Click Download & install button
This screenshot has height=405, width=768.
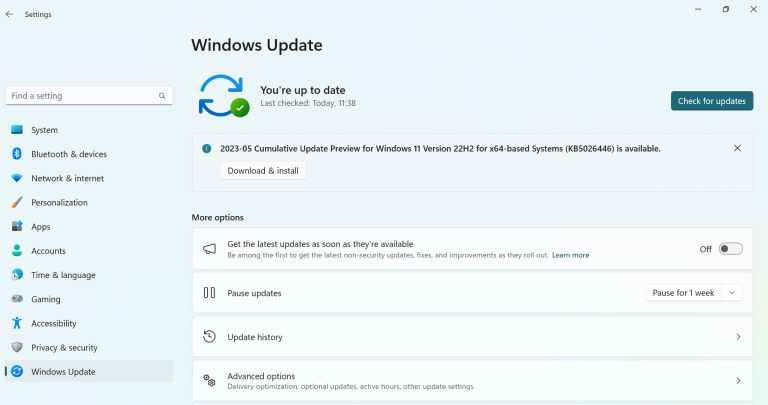pyautogui.click(x=263, y=171)
